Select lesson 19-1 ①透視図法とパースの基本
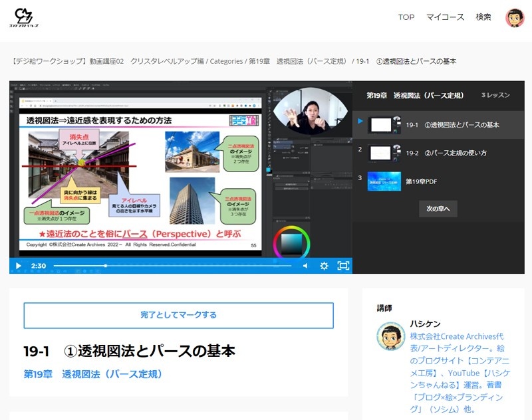This screenshot has width=532, height=420. point(438,125)
